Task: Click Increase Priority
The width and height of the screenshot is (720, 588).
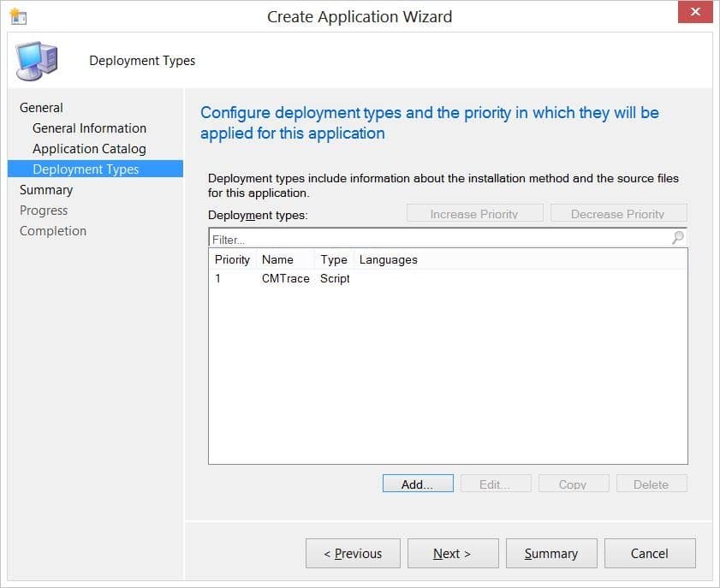Action: point(474,213)
